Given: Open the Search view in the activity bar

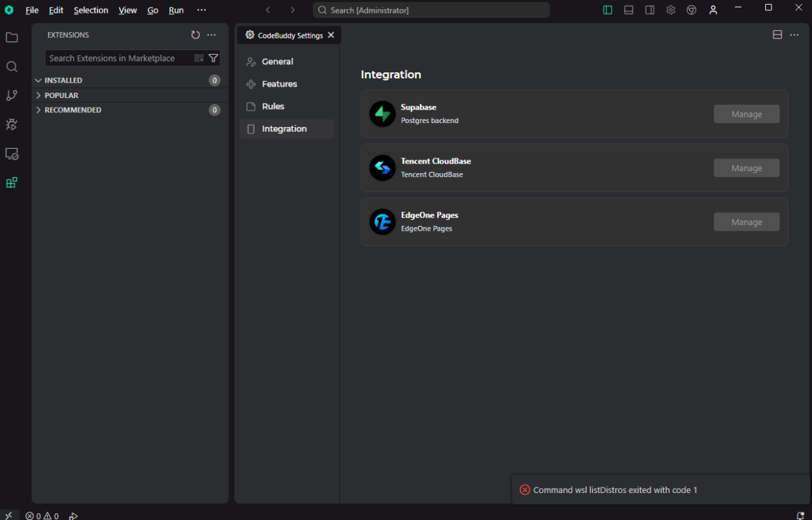Looking at the screenshot, I should 12,66.
